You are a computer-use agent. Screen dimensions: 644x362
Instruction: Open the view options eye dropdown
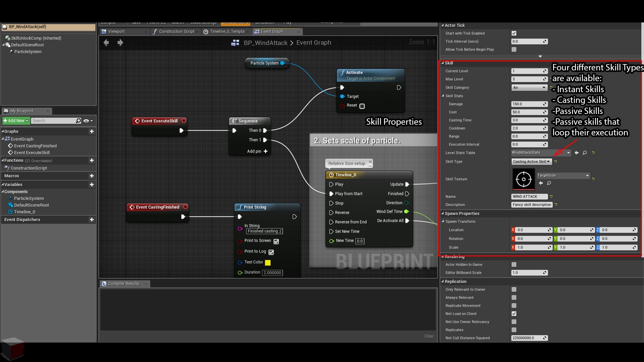click(88, 121)
